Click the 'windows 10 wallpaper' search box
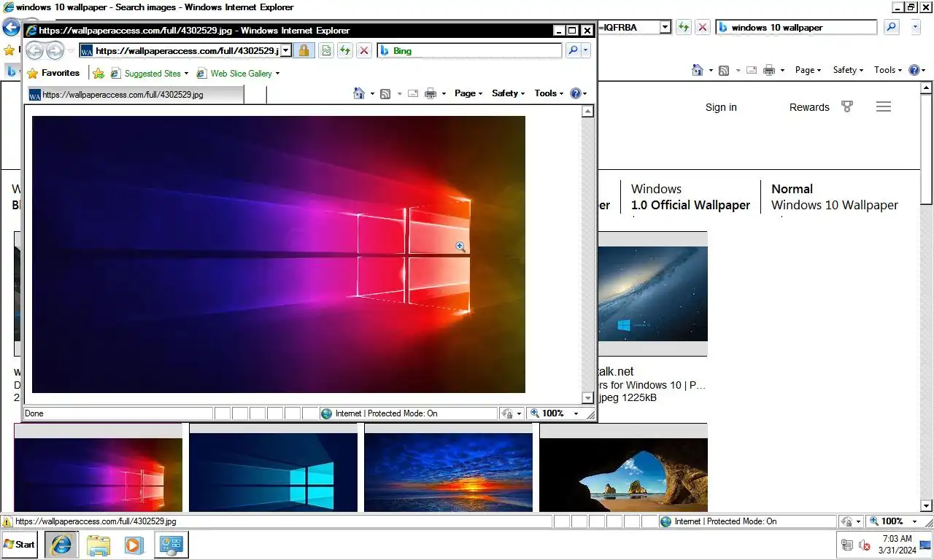Screen dimensions: 934x560 (796, 27)
